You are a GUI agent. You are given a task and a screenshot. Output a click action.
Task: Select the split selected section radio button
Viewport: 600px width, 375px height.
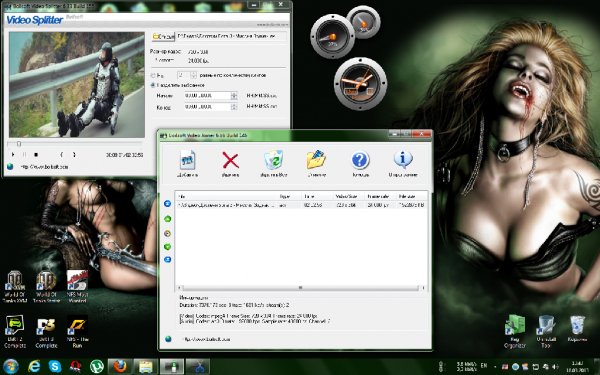click(x=153, y=85)
